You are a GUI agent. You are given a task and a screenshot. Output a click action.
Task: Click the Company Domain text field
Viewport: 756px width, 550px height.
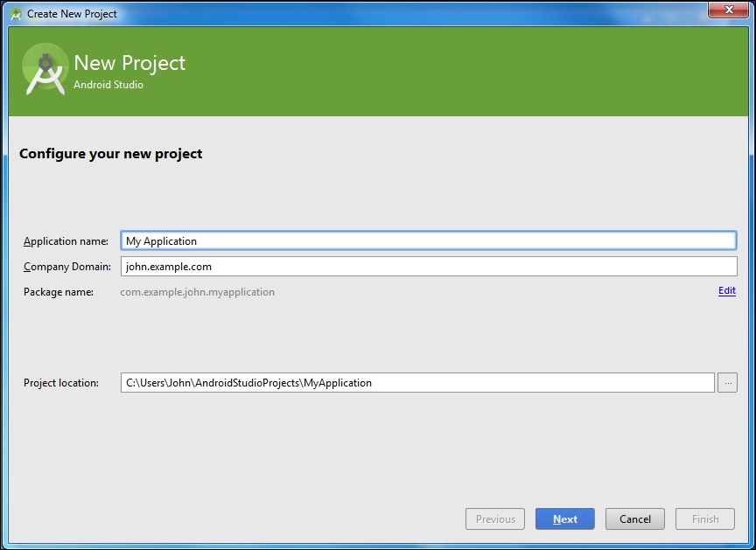429,267
